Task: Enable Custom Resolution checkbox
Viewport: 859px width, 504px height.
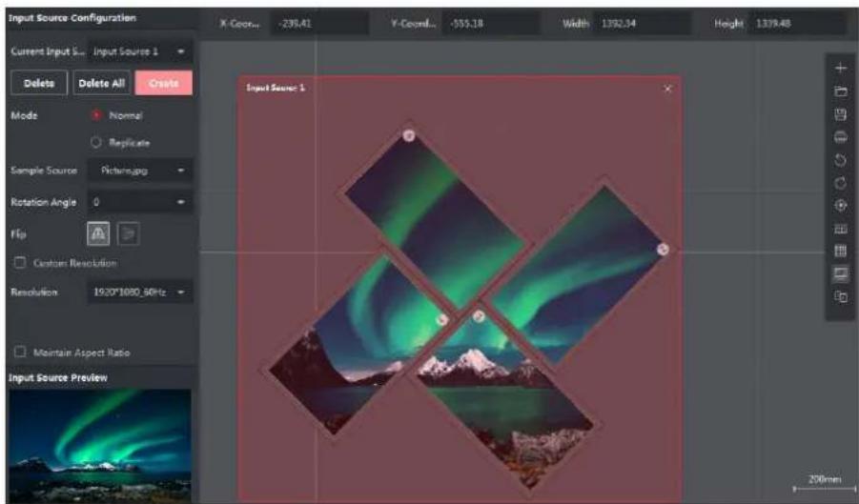Action: 20,263
